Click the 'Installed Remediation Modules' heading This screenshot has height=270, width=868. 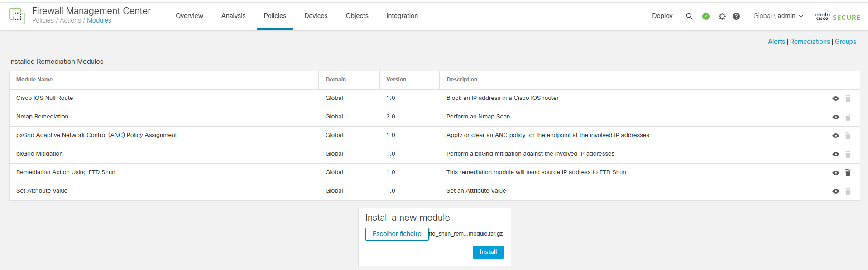click(x=56, y=62)
